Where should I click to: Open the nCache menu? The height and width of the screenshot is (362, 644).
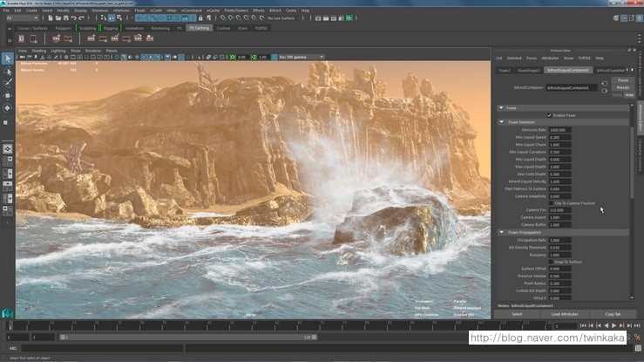[x=213, y=10]
